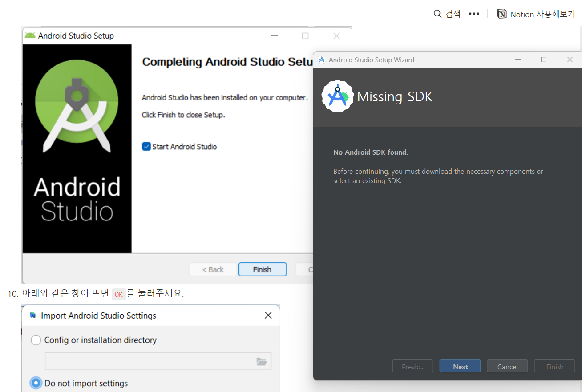Open the Notion three-dots more menu

[474, 14]
